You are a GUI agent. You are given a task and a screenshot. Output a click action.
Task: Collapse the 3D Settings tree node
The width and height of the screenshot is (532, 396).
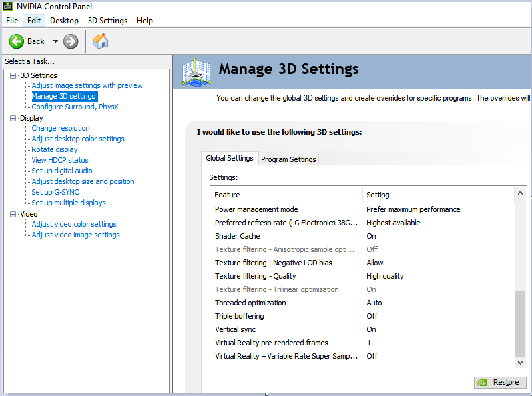(13, 75)
